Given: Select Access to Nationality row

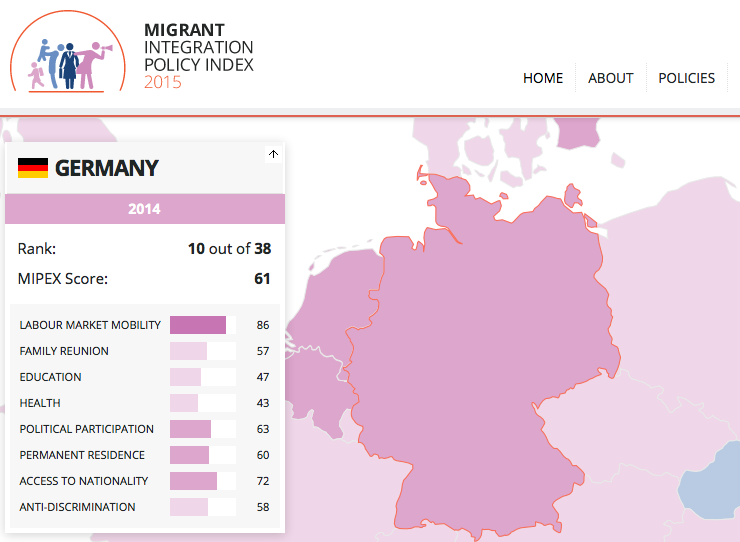Looking at the screenshot, I should tap(84, 481).
